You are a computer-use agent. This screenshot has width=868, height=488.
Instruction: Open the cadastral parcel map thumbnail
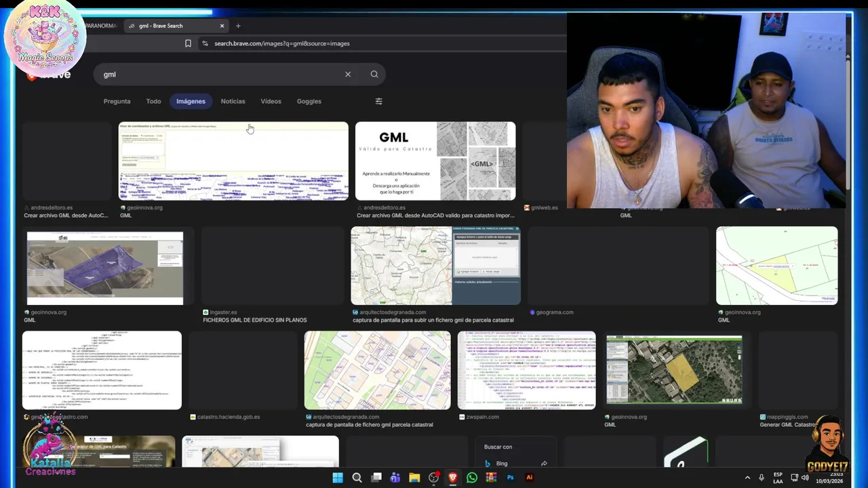(x=377, y=370)
